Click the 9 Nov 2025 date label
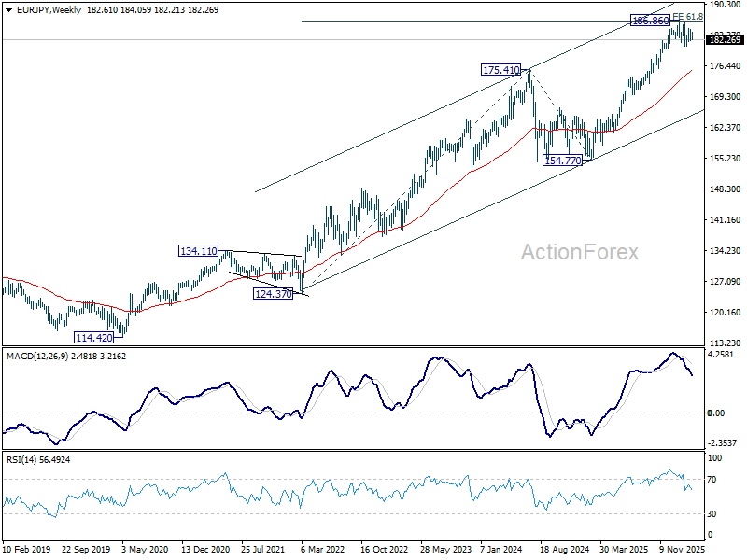Screen dimensions: 747x560 coord(683,550)
